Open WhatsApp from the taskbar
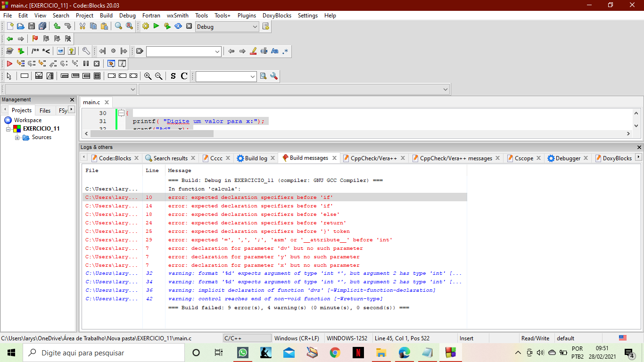The width and height of the screenshot is (644, 362). pyautogui.click(x=243, y=353)
